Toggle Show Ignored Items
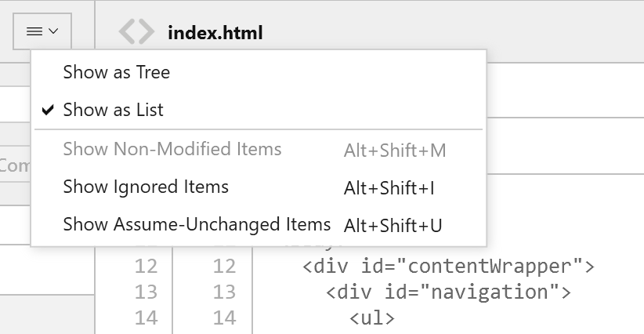 pos(146,187)
